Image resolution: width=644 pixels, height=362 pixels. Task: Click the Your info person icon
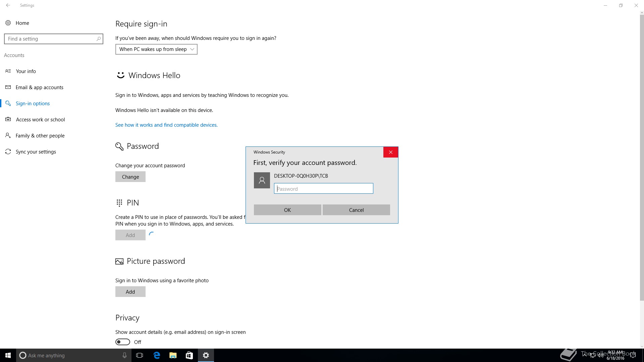click(x=8, y=71)
